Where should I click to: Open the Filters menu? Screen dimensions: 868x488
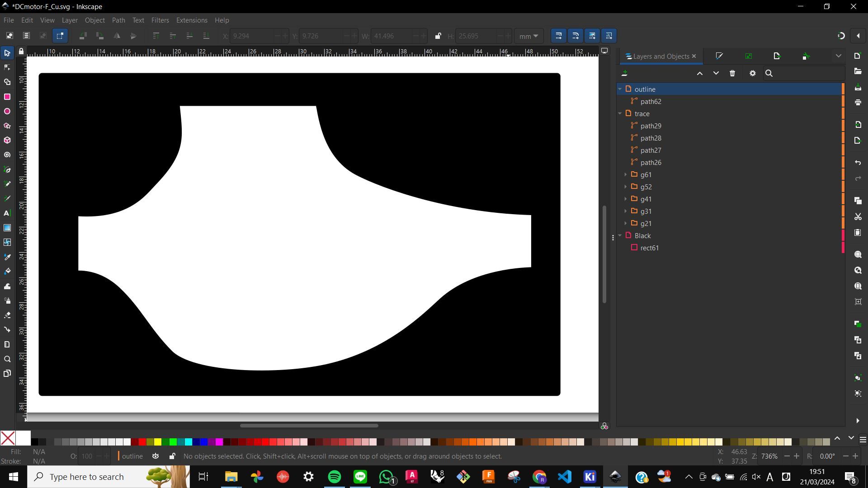pos(160,20)
